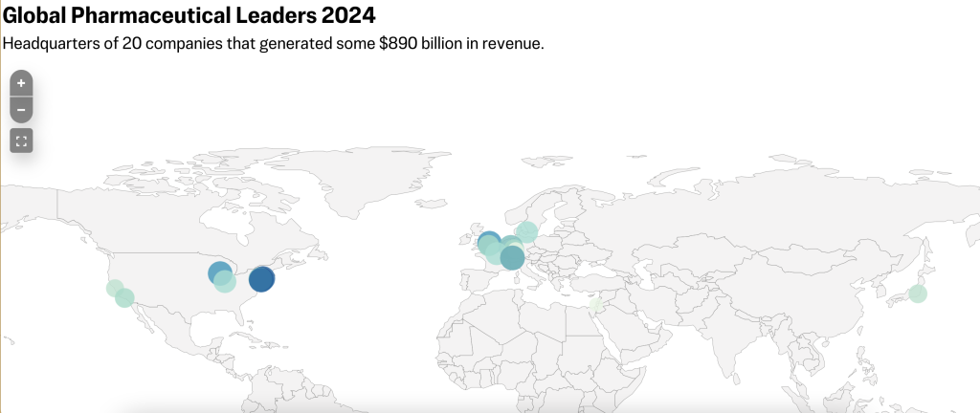
Task: Select the Southern California company bubble
Action: (124, 297)
